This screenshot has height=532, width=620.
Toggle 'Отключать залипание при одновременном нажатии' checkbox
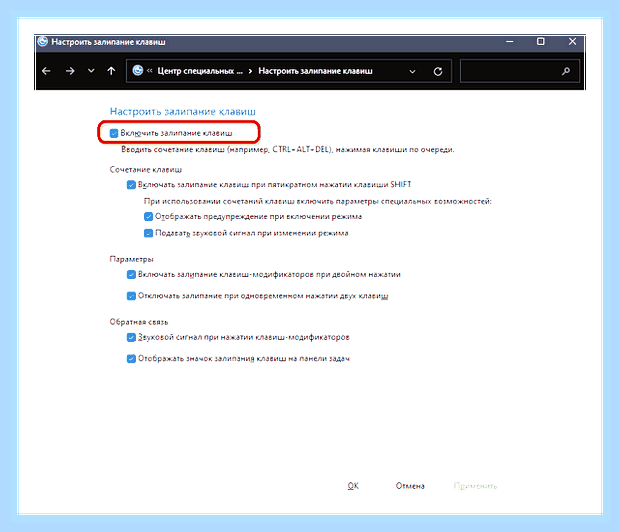[131, 296]
